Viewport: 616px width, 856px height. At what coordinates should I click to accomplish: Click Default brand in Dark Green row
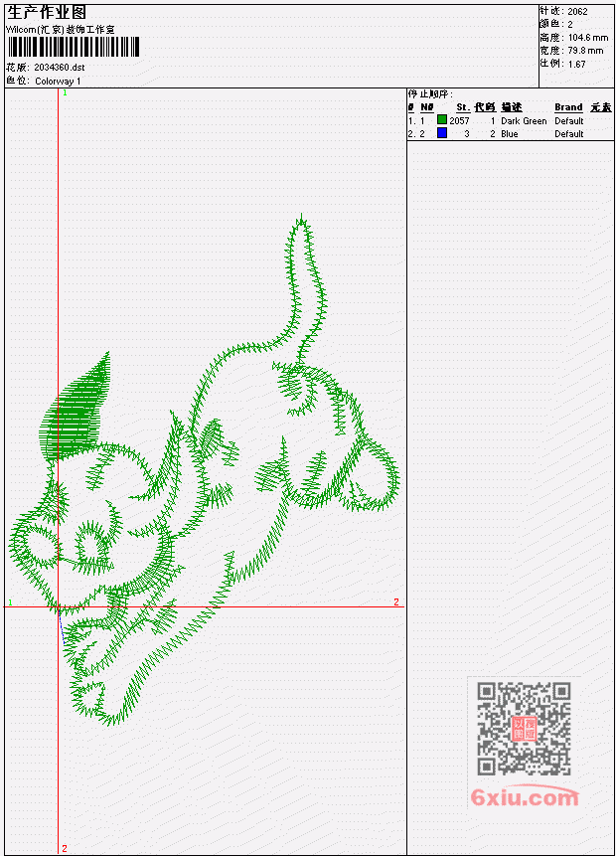[569, 120]
